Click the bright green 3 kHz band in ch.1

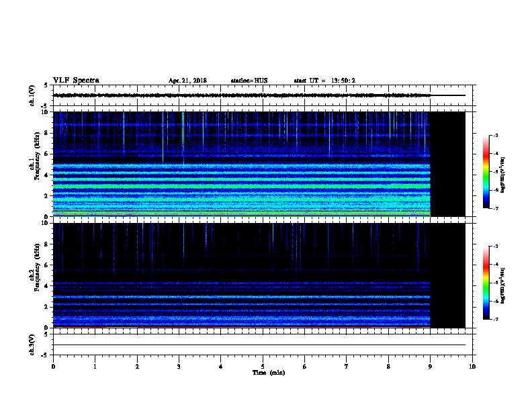point(242,186)
